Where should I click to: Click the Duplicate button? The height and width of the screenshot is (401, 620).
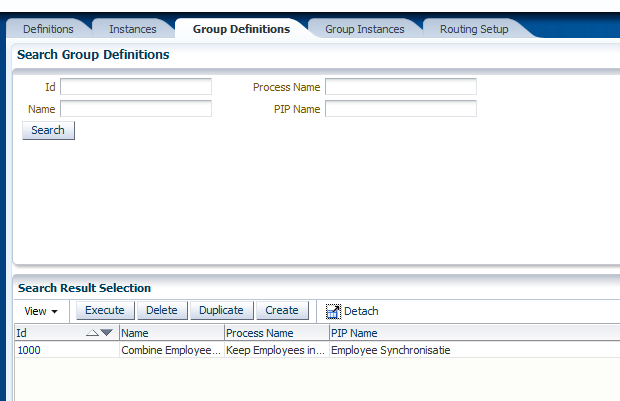(221, 310)
